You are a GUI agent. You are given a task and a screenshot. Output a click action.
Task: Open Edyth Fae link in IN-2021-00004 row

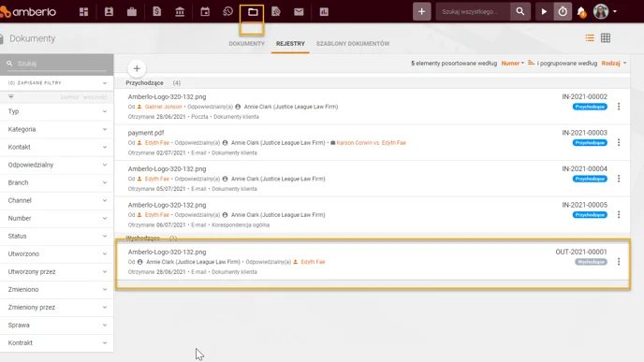click(157, 179)
